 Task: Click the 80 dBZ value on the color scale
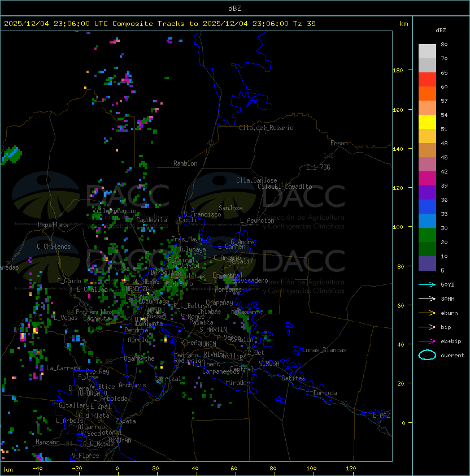click(444, 44)
